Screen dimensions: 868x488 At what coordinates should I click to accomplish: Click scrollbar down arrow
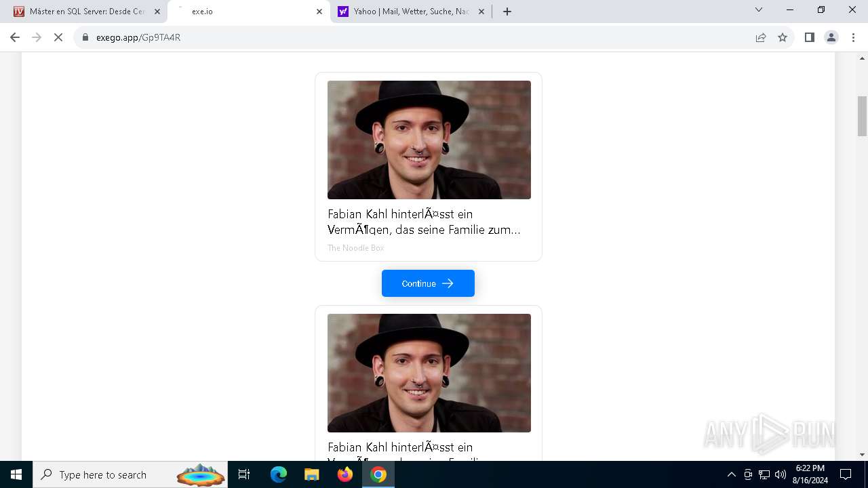coord(862,455)
